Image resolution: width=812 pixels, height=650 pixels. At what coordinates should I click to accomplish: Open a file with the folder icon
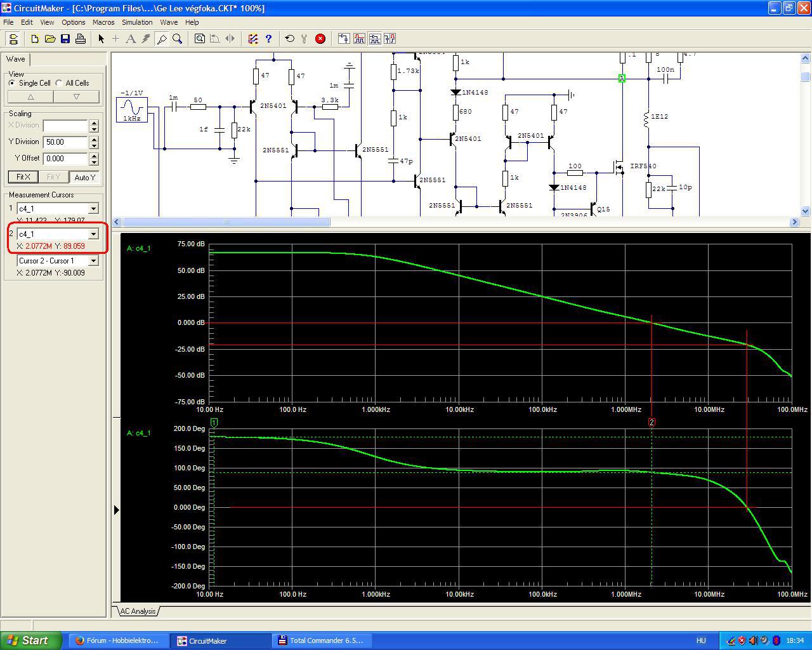point(50,39)
